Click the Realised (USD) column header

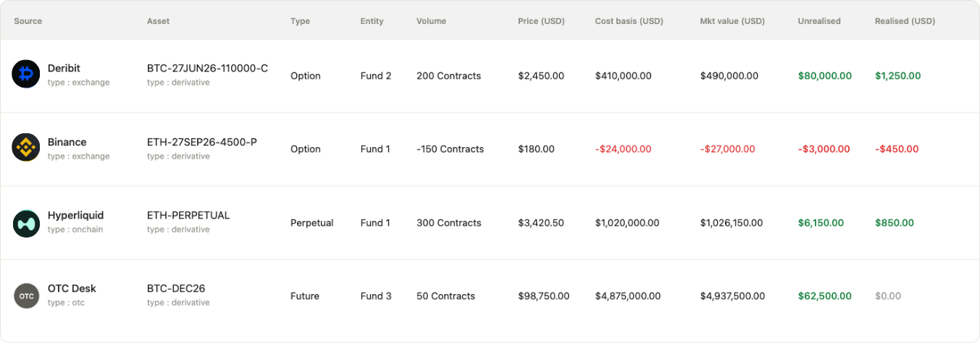coord(905,21)
